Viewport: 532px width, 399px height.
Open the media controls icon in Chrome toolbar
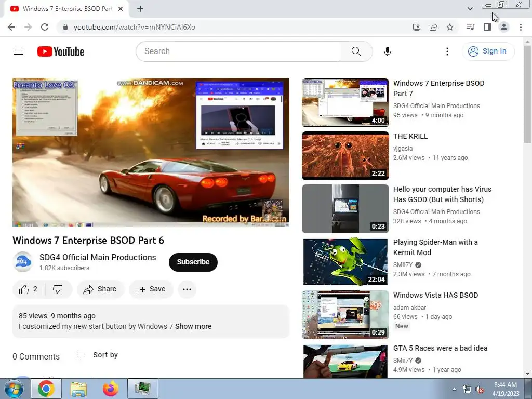click(x=470, y=27)
